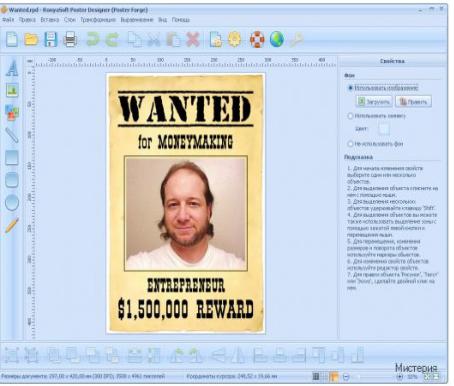Select the clipart shapes tool

(x=12, y=112)
